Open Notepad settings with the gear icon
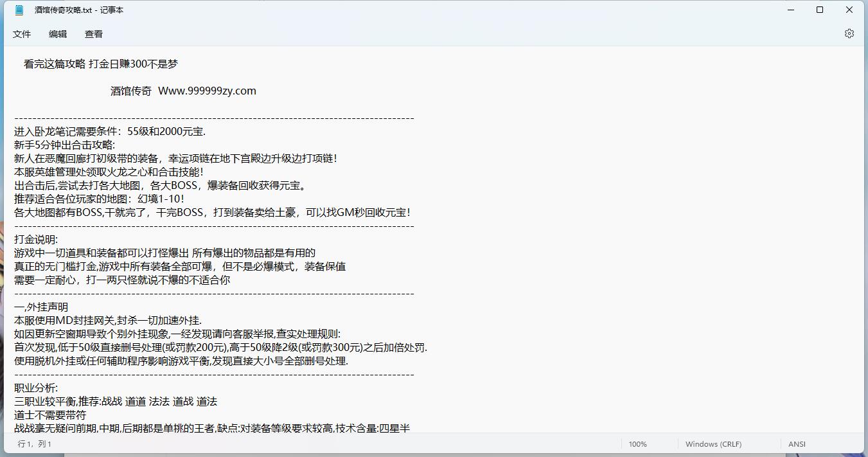The height and width of the screenshot is (457, 868). (849, 33)
